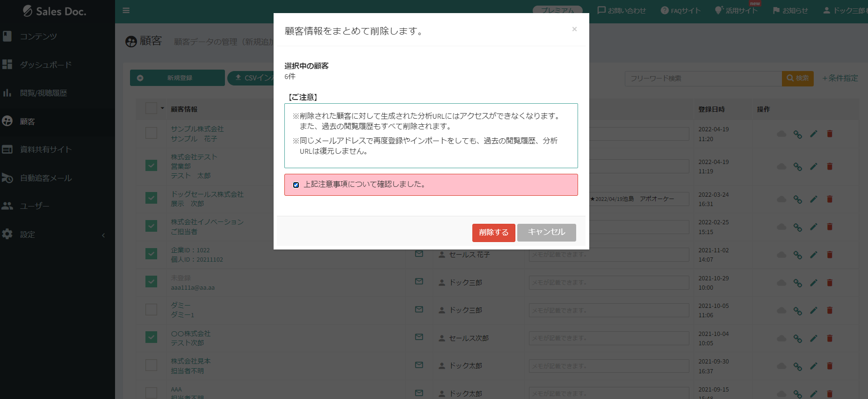Open 〇〇株式会社 customer name link
868x399 pixels.
tap(190, 334)
